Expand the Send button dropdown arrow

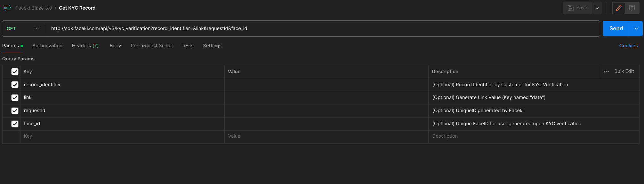coord(636,29)
